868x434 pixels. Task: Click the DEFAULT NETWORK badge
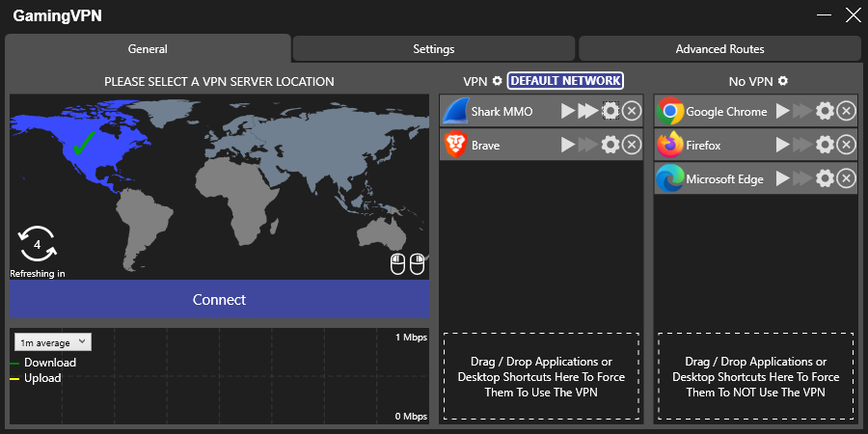point(565,81)
